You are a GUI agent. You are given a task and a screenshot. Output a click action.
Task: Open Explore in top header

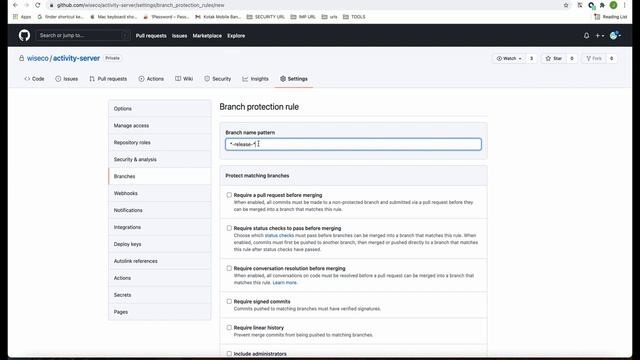coord(236,36)
